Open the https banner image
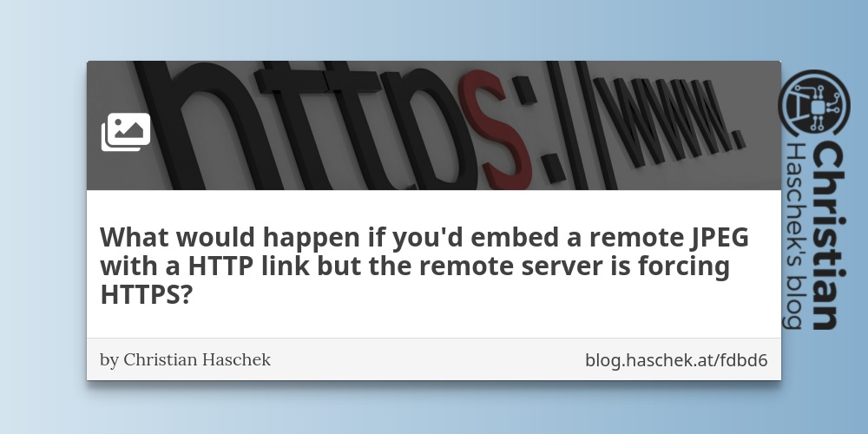Image resolution: width=868 pixels, height=434 pixels. pyautogui.click(x=433, y=125)
